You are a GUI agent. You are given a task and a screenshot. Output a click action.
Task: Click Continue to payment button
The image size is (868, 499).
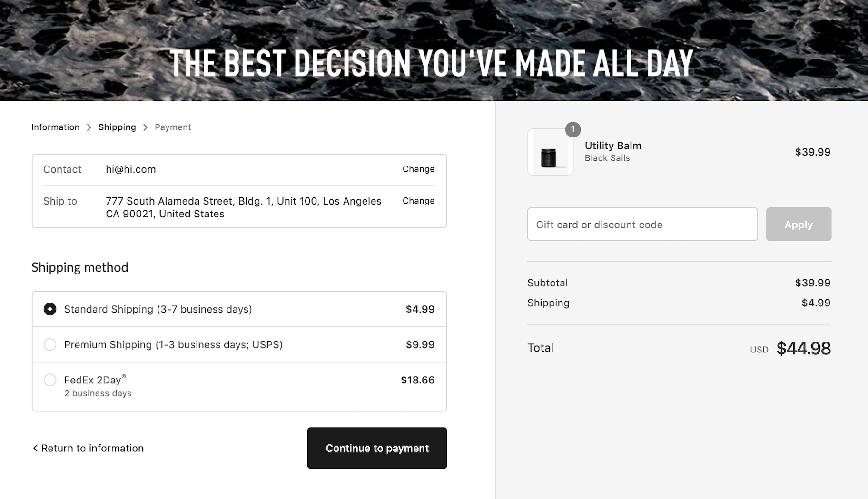click(x=377, y=448)
